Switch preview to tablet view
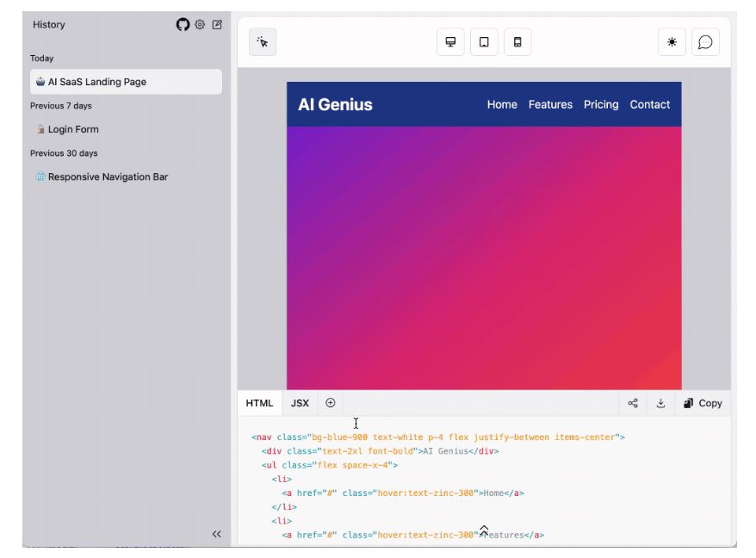Image resolution: width=756 pixels, height=558 pixels. (x=484, y=42)
